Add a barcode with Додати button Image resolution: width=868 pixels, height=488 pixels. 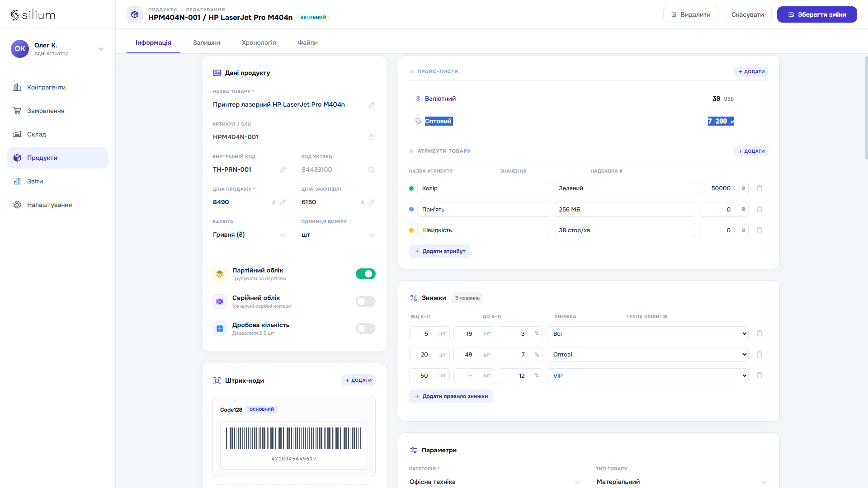[359, 380]
